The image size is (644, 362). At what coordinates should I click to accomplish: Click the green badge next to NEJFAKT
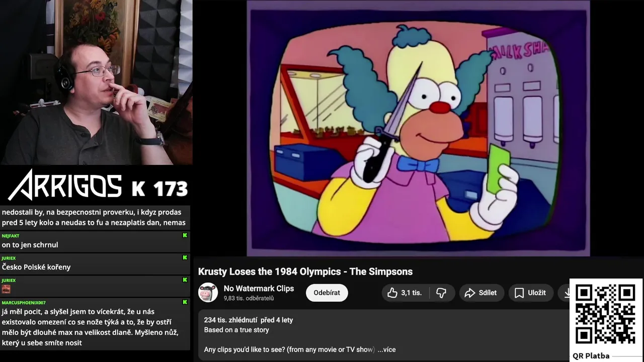click(185, 235)
